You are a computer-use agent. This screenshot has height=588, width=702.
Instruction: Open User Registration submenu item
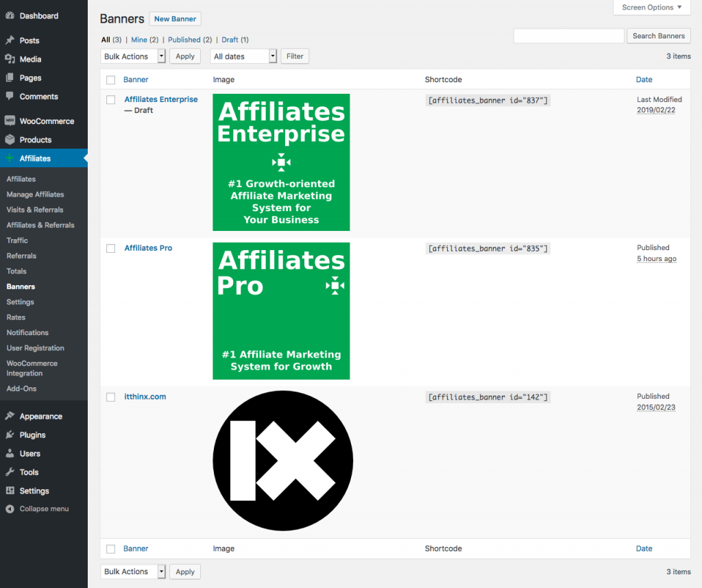tap(36, 347)
